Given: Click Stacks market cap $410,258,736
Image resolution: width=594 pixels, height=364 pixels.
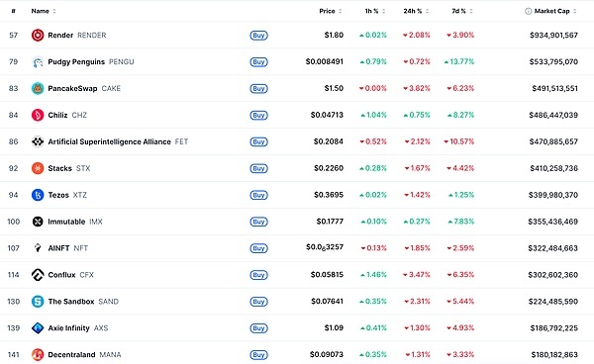Looking at the screenshot, I should pyautogui.click(x=553, y=168).
